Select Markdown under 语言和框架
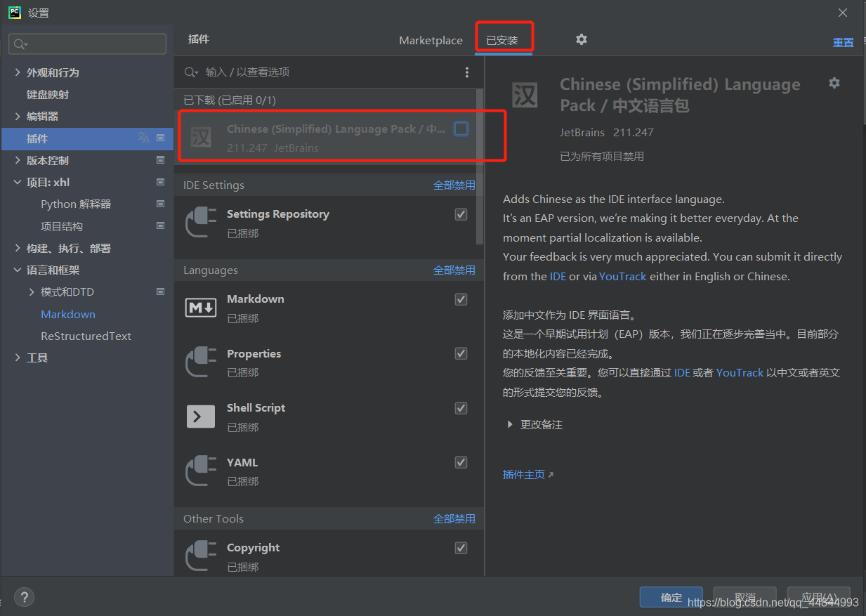The image size is (866, 616). (68, 314)
